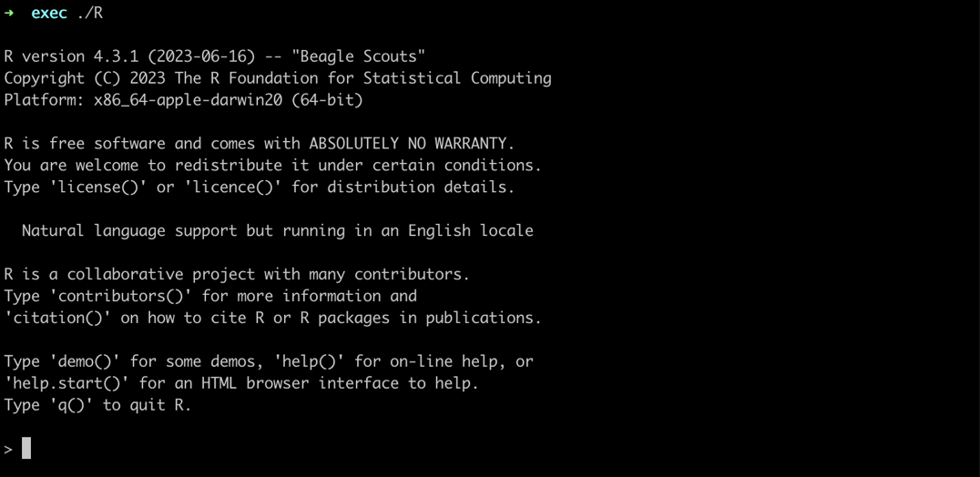
Task: Click the './R' command argument
Action: click(x=90, y=13)
